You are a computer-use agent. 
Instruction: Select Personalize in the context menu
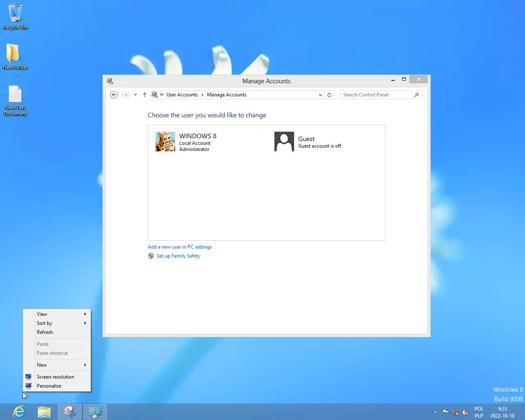pyautogui.click(x=57, y=386)
